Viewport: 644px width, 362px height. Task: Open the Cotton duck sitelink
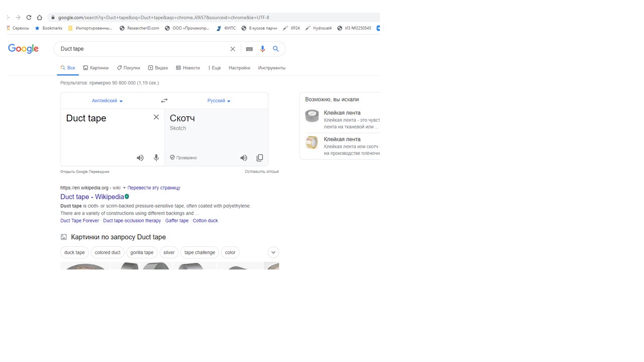[x=205, y=221]
